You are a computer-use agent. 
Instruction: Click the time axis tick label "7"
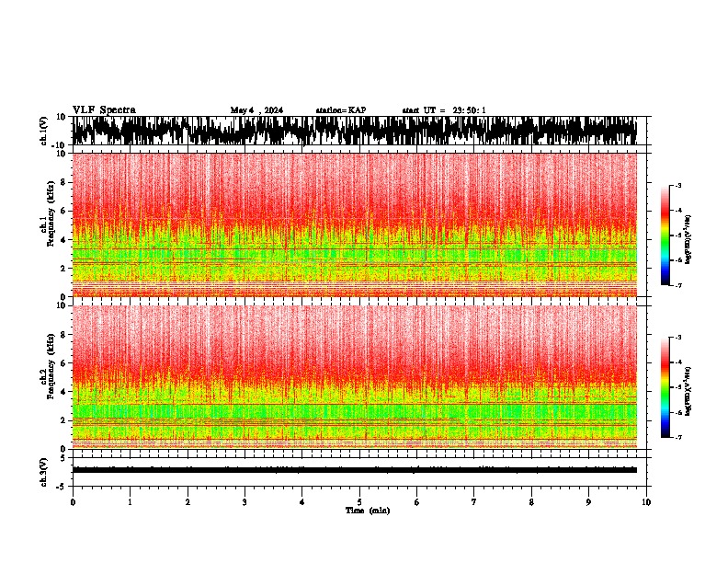pyautogui.click(x=474, y=502)
